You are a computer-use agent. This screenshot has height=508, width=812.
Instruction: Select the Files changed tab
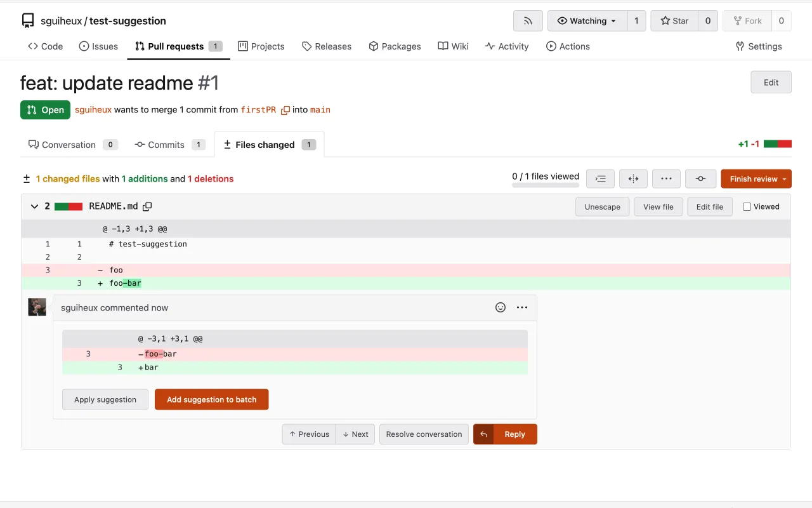pos(269,145)
